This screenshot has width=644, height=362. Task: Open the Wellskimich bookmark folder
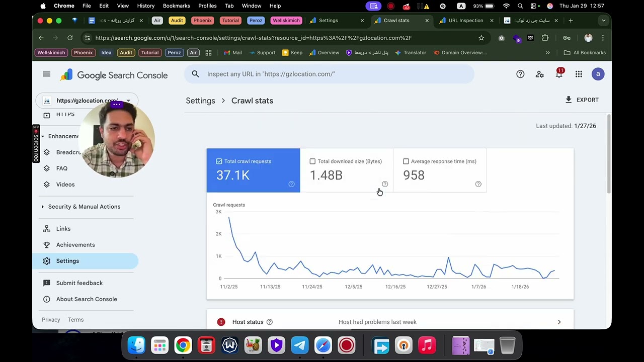pyautogui.click(x=51, y=53)
